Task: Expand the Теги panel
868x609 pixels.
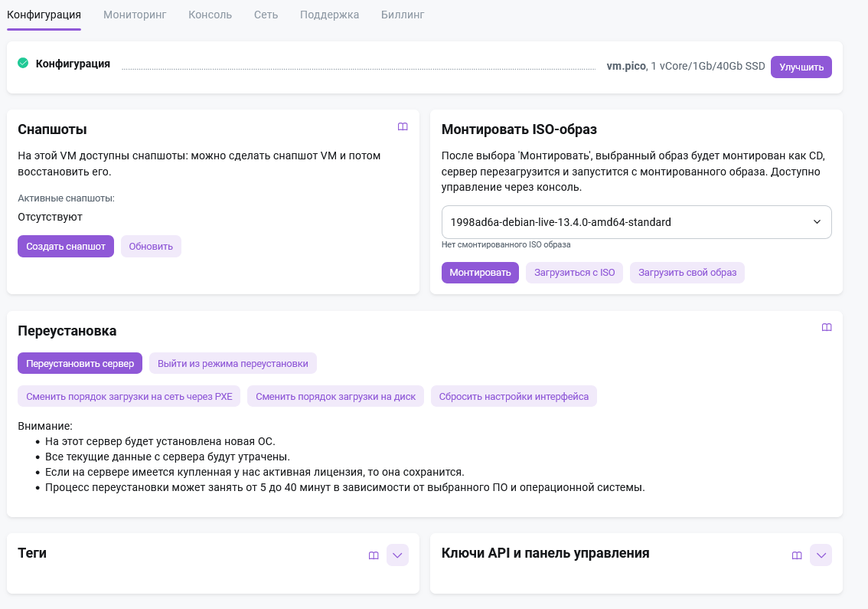Action: (x=397, y=555)
